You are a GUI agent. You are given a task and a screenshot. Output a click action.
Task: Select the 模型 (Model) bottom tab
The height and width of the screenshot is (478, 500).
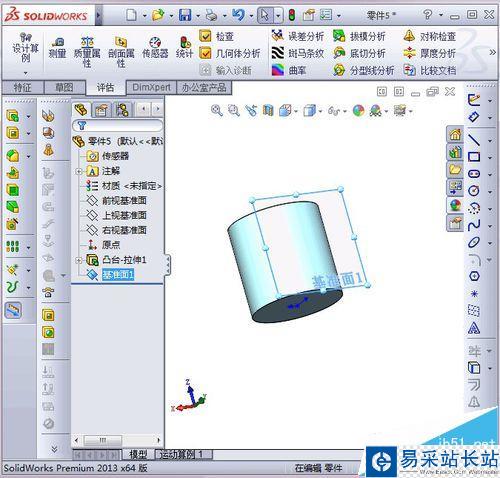[x=138, y=454]
